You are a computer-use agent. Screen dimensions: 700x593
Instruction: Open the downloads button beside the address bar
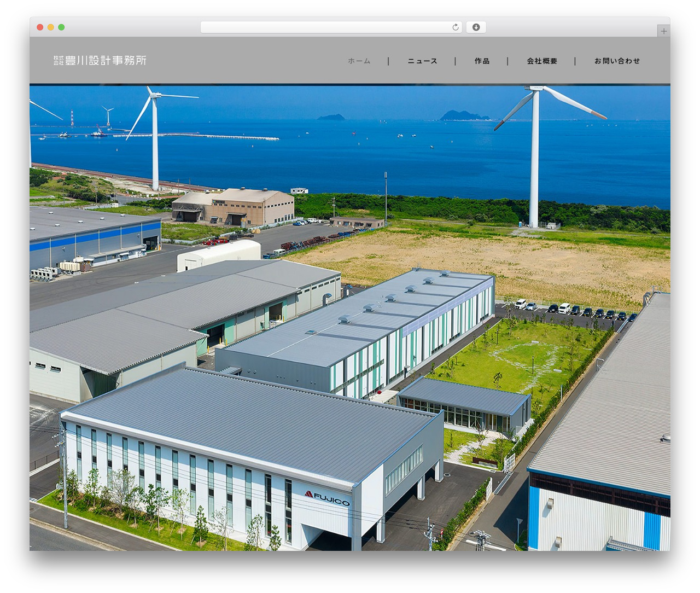pos(476,27)
